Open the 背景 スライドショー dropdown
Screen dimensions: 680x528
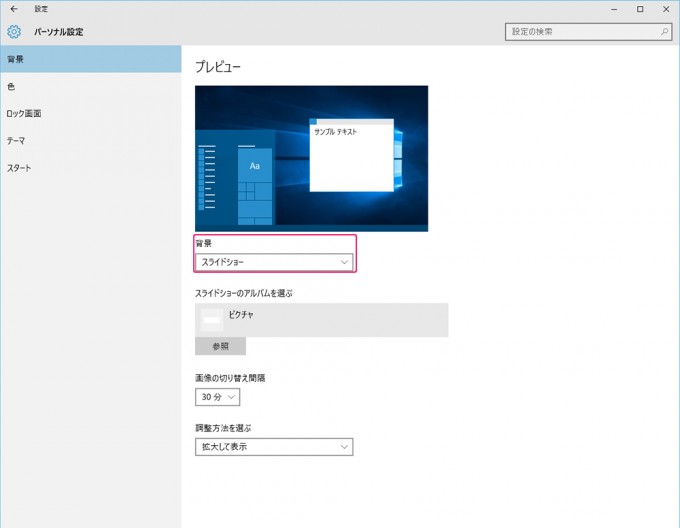[x=274, y=262]
